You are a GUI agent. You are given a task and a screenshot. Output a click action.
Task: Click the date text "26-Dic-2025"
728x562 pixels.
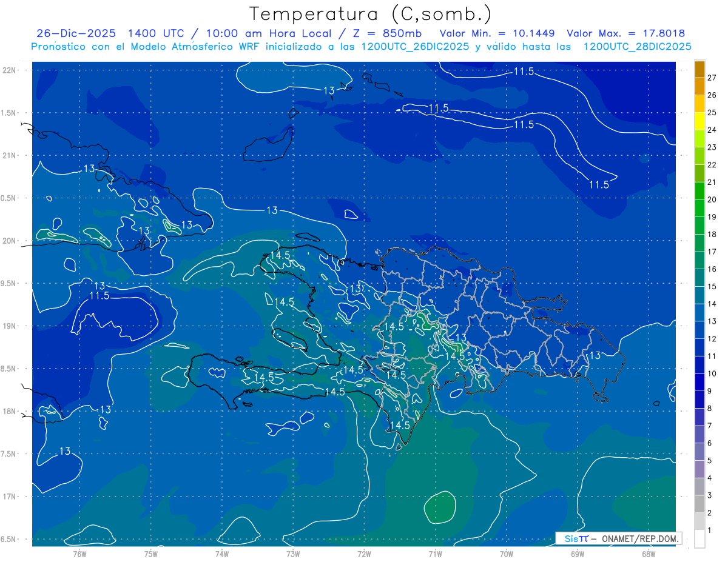point(76,33)
